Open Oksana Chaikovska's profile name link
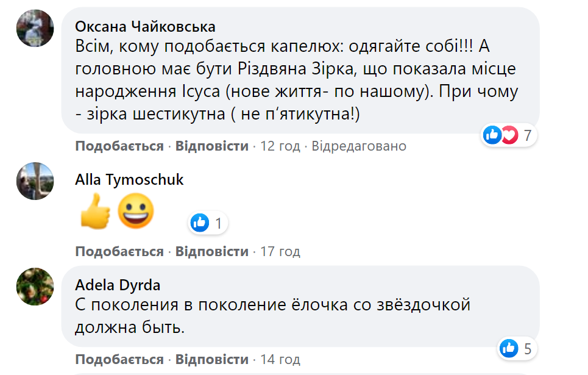 coord(146,26)
